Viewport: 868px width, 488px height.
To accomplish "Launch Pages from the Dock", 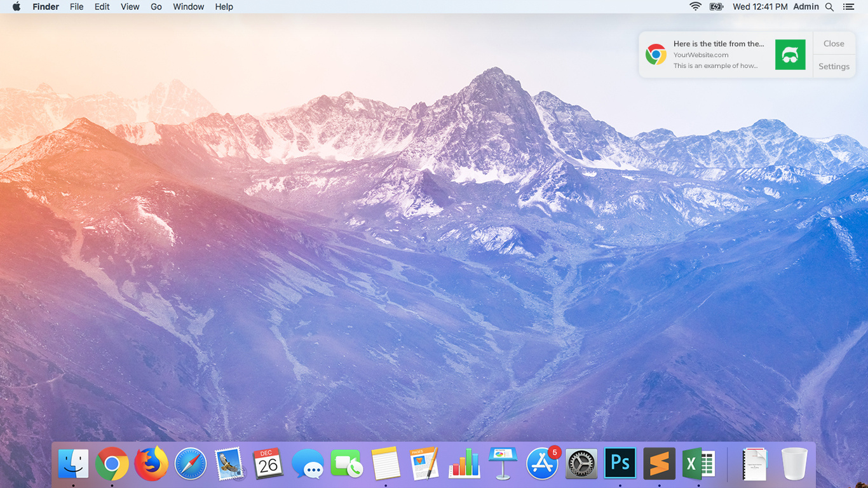I will tap(424, 463).
